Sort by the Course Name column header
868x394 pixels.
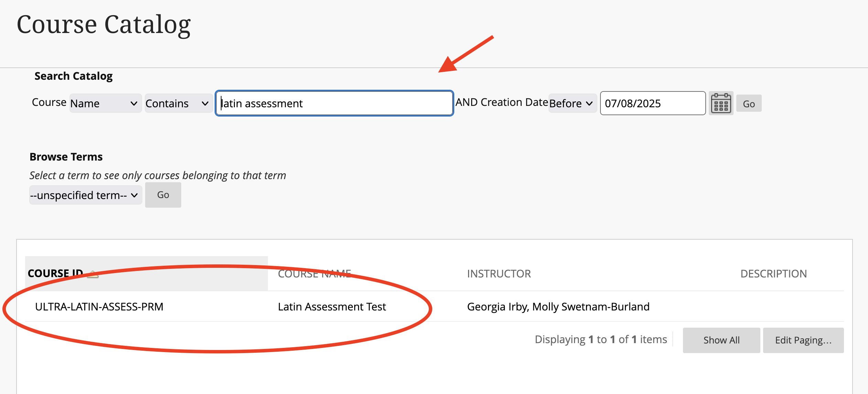pos(314,274)
